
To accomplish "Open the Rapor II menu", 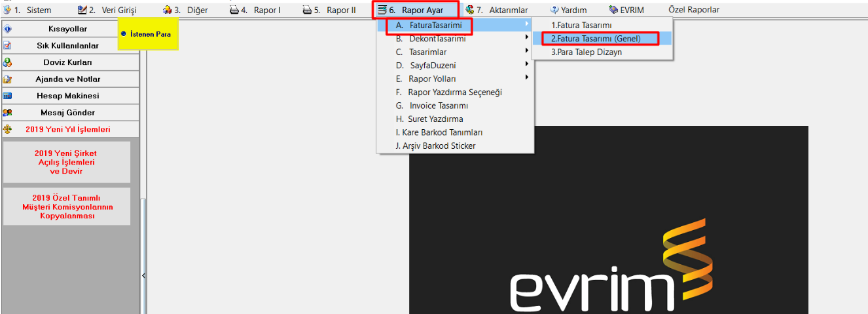I will tap(330, 10).
